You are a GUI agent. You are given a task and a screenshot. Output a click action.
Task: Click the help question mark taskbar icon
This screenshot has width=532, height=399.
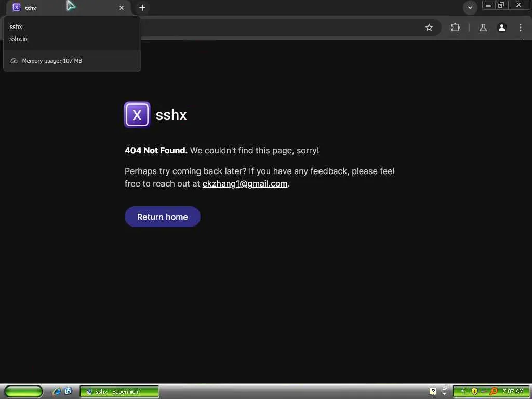[433, 391]
